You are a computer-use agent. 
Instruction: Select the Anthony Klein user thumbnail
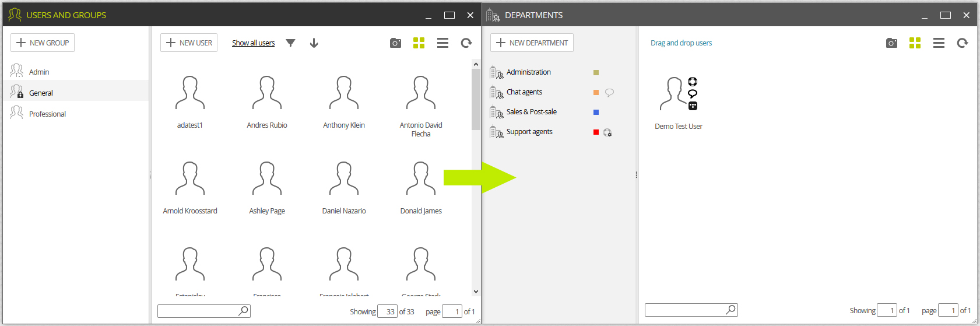[x=344, y=102]
